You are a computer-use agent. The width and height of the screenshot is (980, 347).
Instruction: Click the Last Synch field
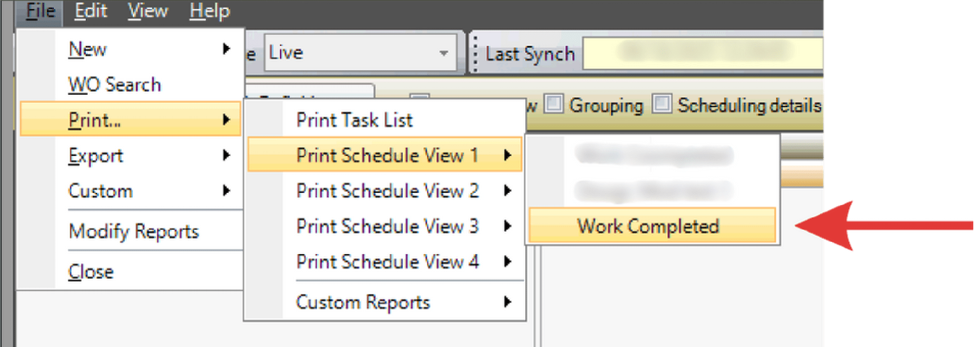703,53
